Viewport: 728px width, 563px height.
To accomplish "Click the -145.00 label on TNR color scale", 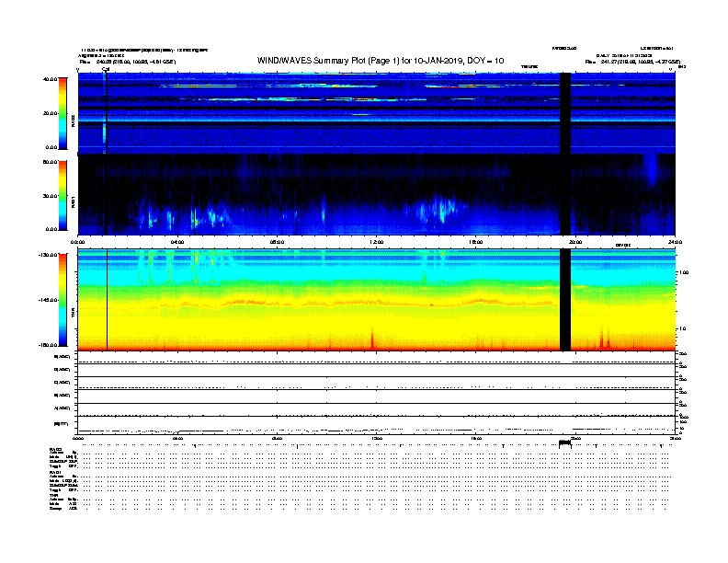I will coord(49,300).
